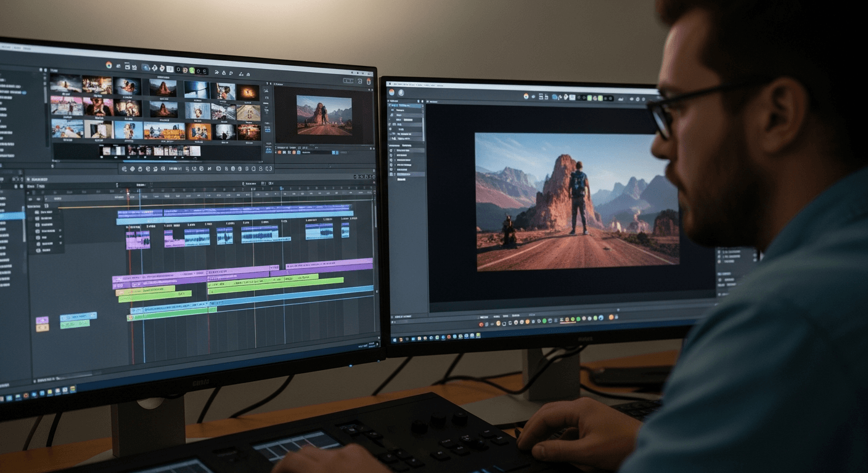Click the colorful circular logo icon in left monitor toolbar
868x473 pixels.
coord(109,65)
